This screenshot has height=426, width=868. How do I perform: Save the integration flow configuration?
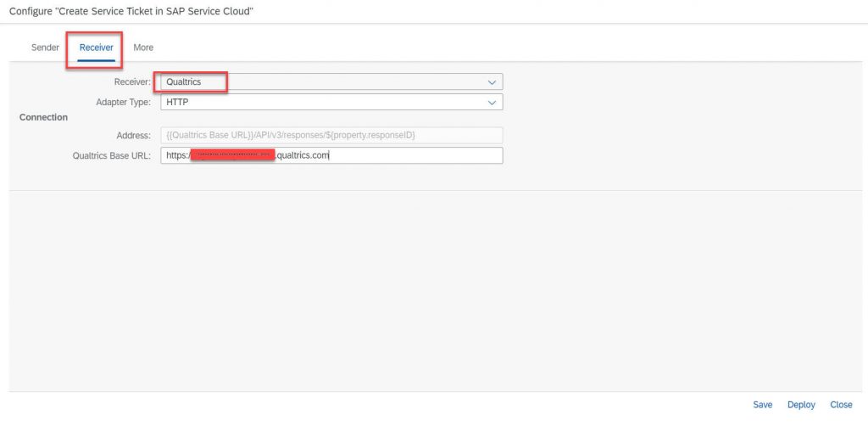(762, 405)
